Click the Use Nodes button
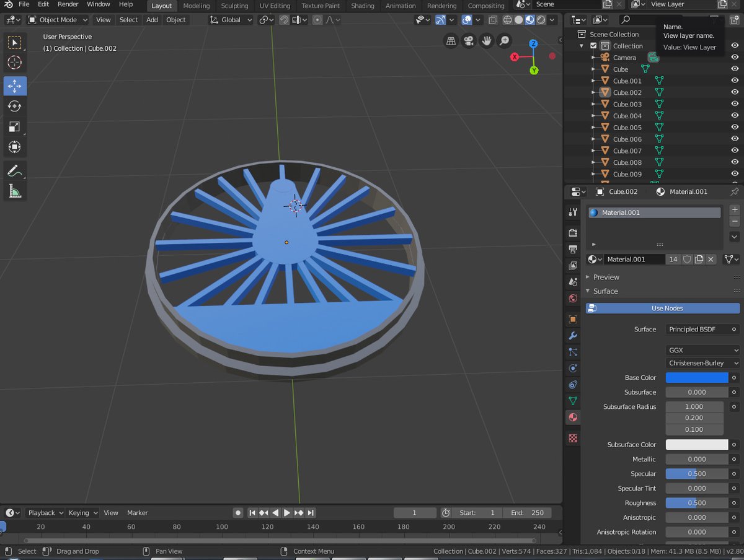 click(x=662, y=308)
